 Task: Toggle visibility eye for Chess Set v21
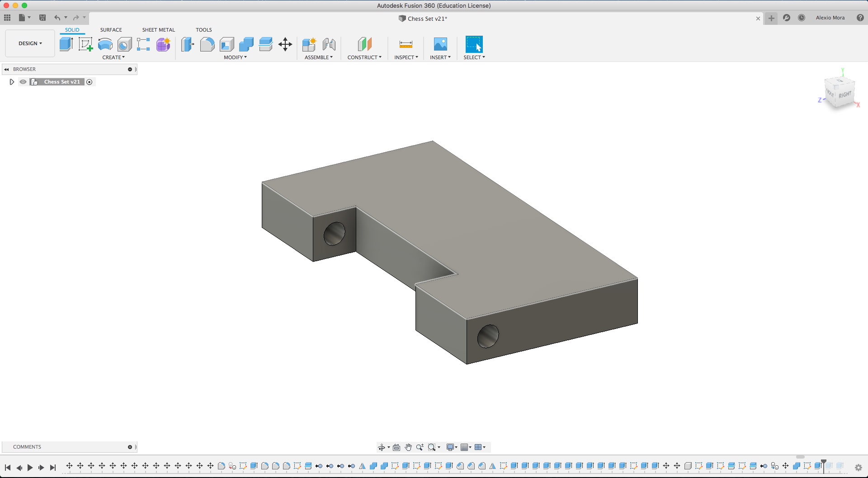tap(23, 82)
